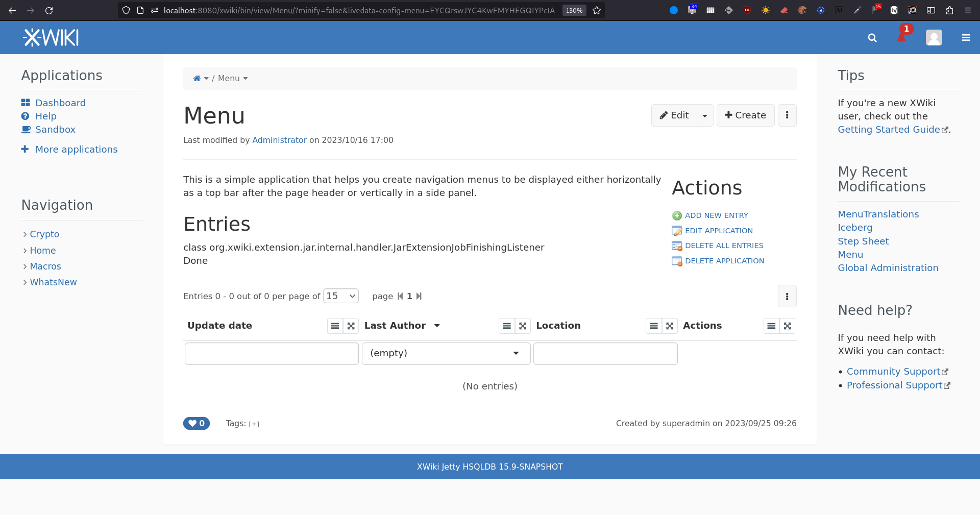Go to last page of entries
Image resolution: width=980 pixels, height=515 pixels.
coord(419,296)
